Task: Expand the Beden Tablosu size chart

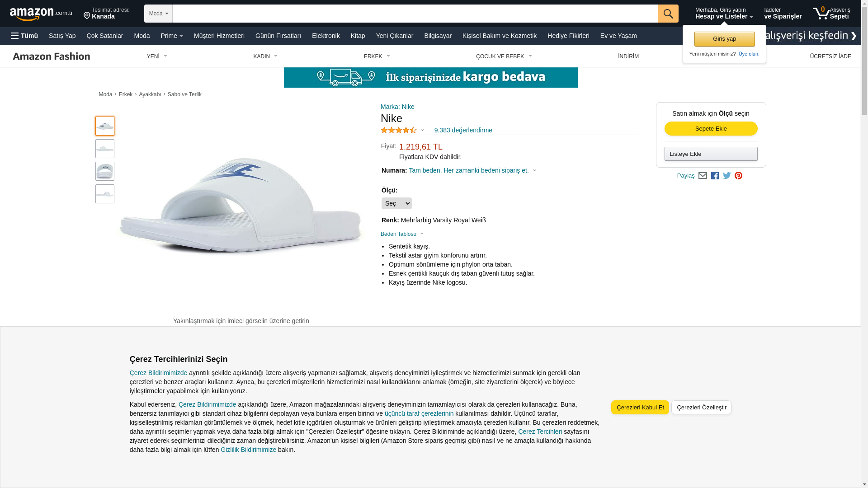Action: [402, 234]
